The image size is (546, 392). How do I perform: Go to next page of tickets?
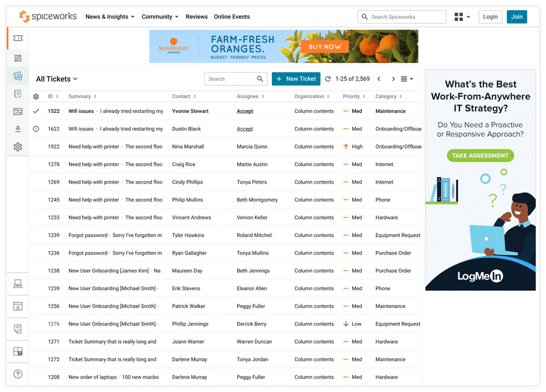[x=393, y=79]
